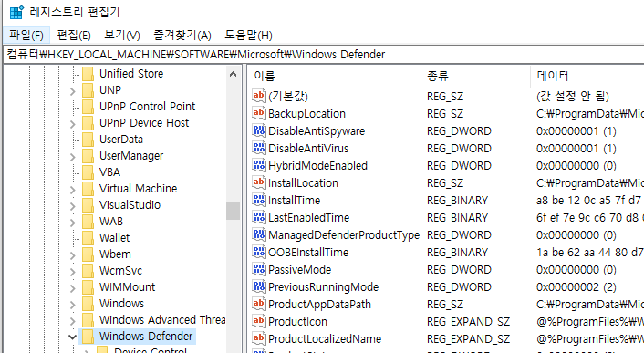Click the binary icon for InstallTime
Viewport: 644px width, 353px height.
259,200
